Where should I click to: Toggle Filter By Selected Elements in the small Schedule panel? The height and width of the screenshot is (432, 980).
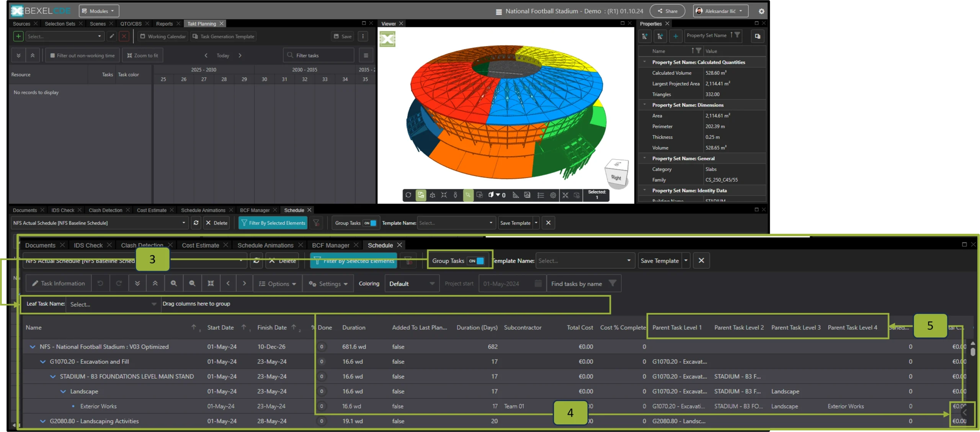pos(273,223)
